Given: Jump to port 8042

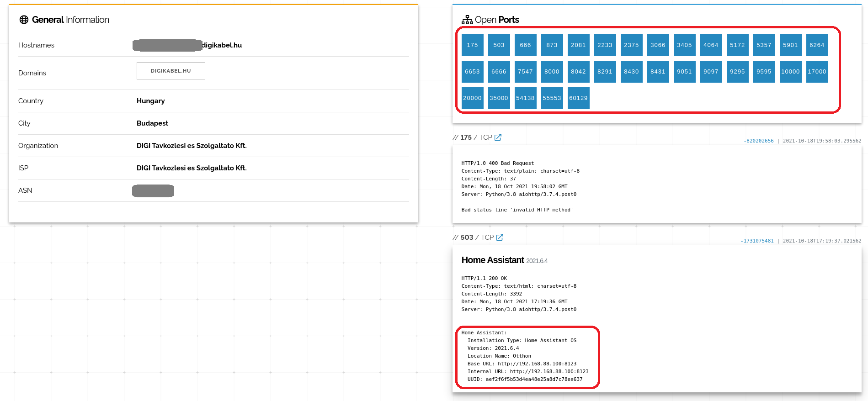Looking at the screenshot, I should (x=579, y=72).
